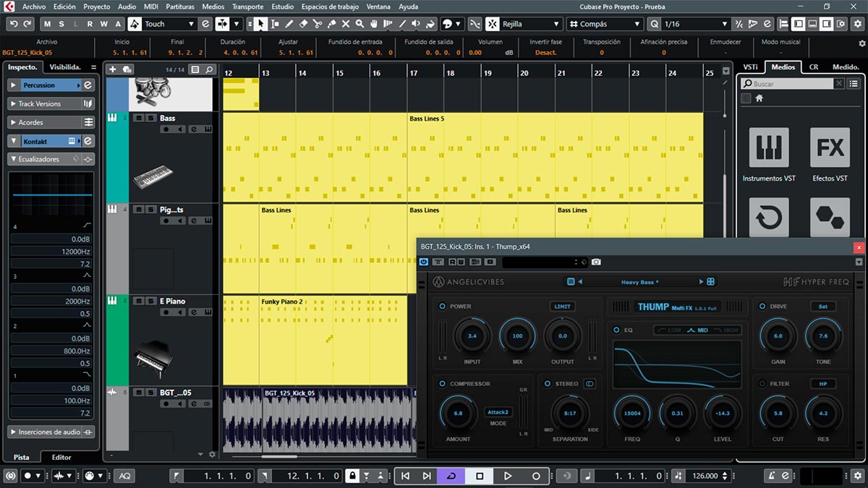
Task: Switch to the Editor tab in inspector
Action: pyautogui.click(x=61, y=457)
